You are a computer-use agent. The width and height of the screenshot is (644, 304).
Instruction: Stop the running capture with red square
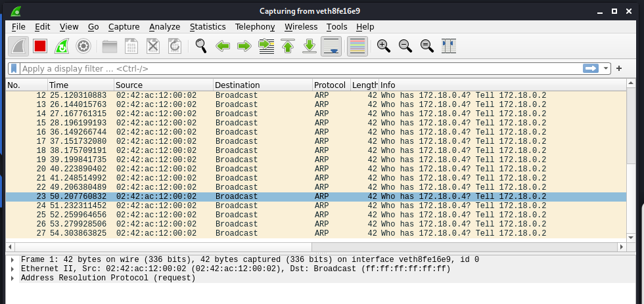click(40, 47)
